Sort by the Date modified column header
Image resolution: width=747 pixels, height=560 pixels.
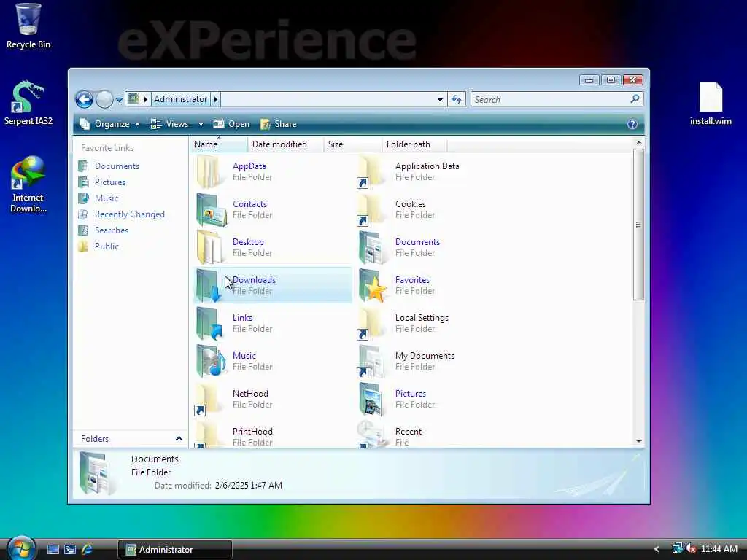tap(285, 144)
